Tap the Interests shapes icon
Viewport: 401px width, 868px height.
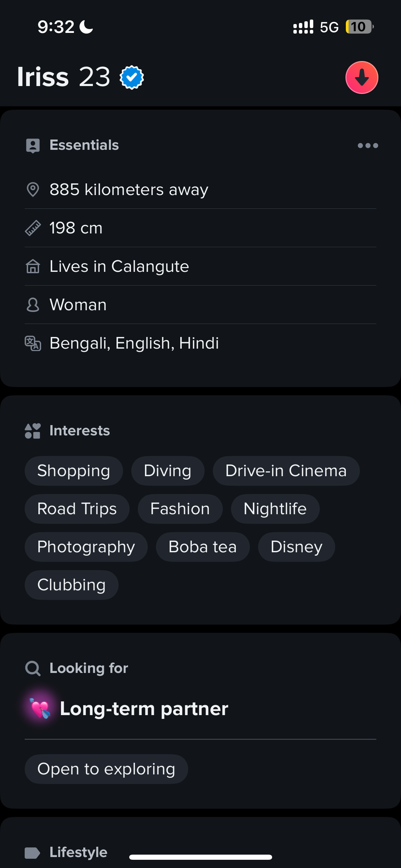pos(33,431)
